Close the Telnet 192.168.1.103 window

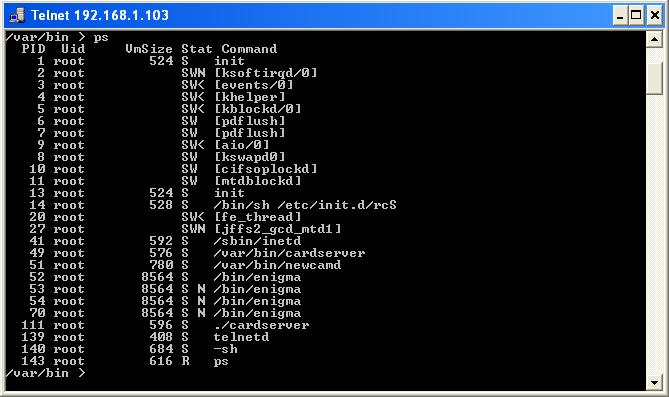(x=655, y=15)
